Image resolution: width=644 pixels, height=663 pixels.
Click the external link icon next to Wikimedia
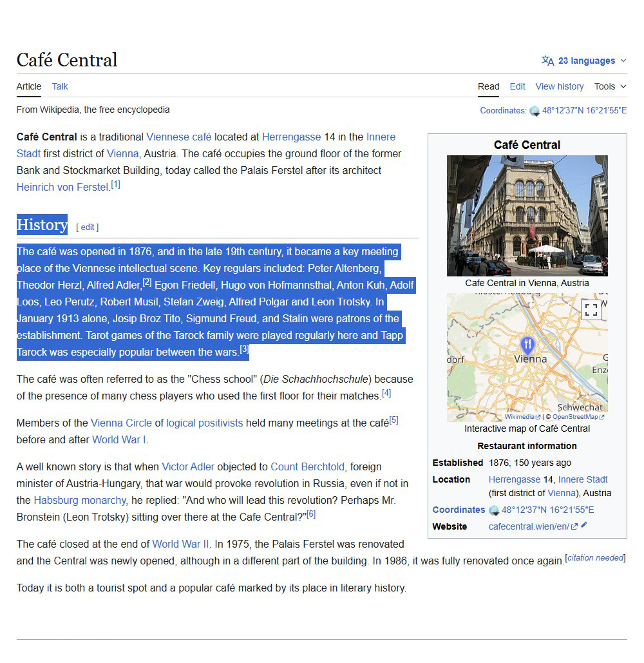coord(538,417)
